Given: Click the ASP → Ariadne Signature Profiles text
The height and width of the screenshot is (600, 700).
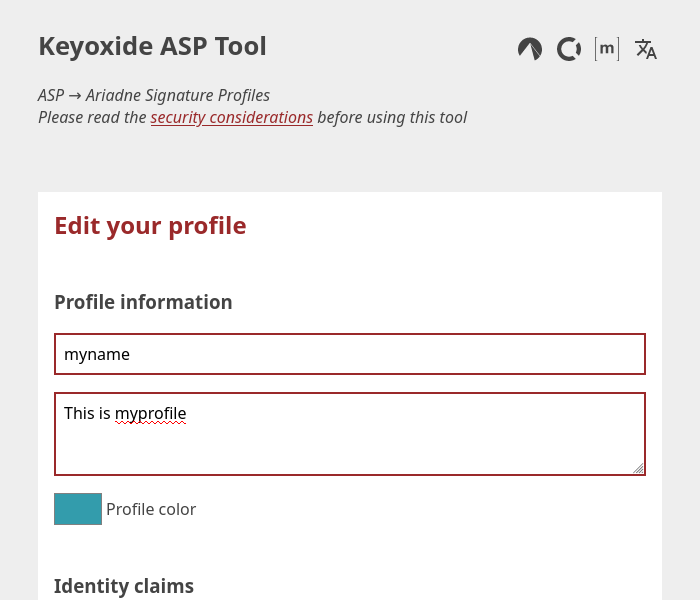Looking at the screenshot, I should click(154, 96).
